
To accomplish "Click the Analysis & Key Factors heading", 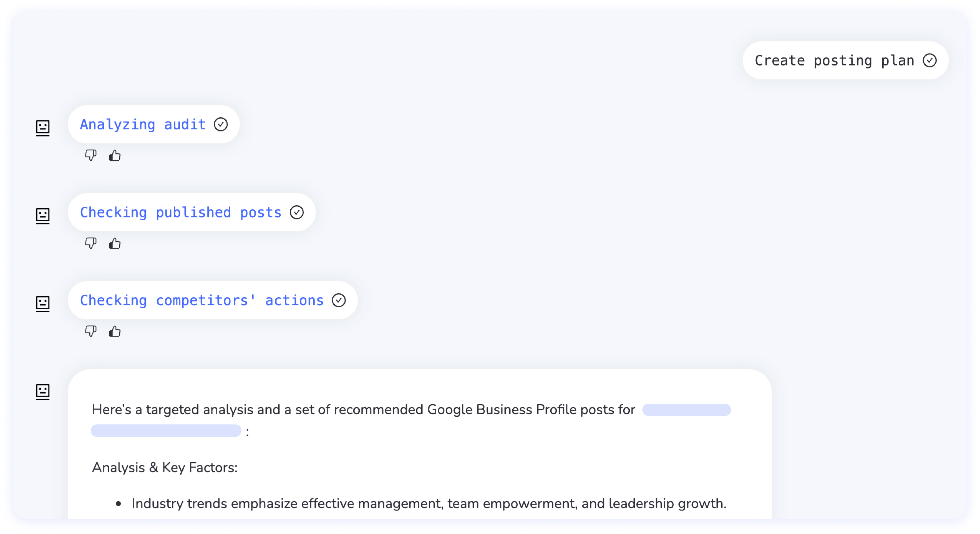I will point(165,467).
